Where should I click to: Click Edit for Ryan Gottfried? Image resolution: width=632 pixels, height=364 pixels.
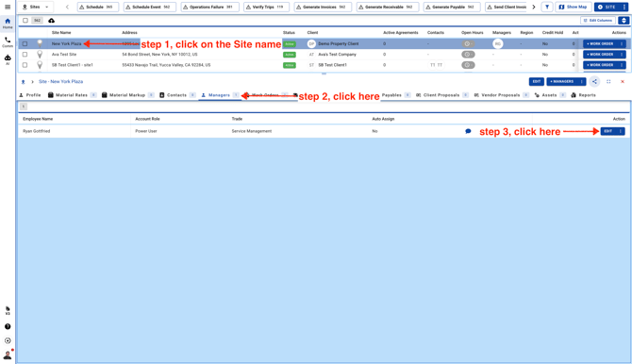[608, 131]
